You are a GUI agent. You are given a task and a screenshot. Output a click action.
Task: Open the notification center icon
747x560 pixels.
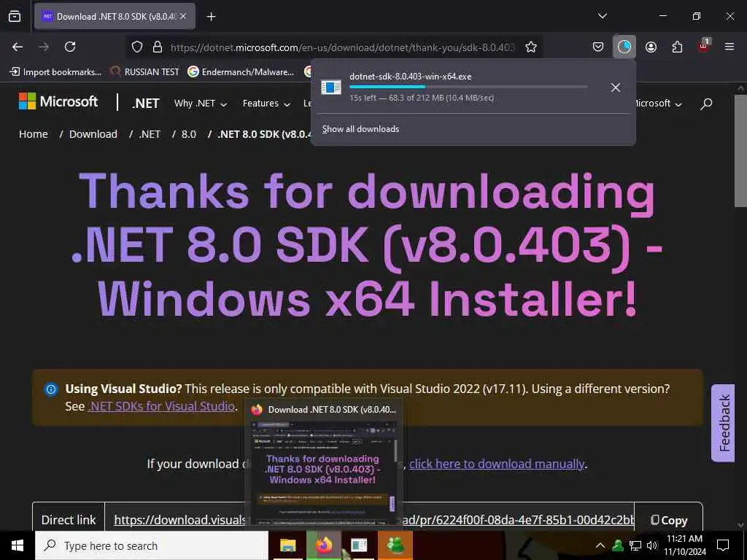(x=723, y=545)
